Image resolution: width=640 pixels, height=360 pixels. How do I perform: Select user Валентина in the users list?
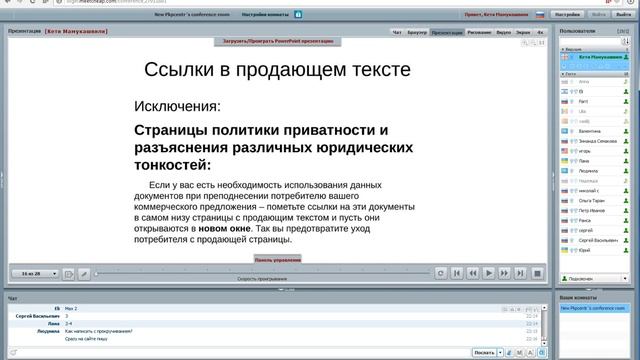pos(595,131)
